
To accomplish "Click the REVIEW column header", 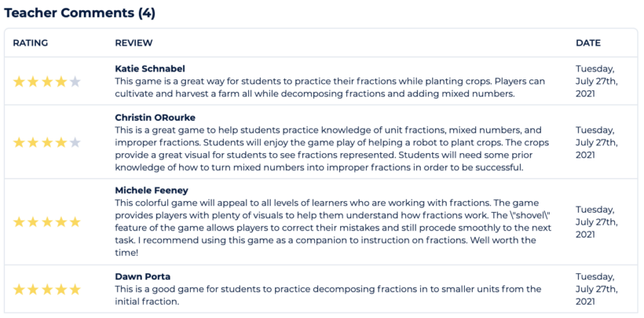I will pos(134,43).
